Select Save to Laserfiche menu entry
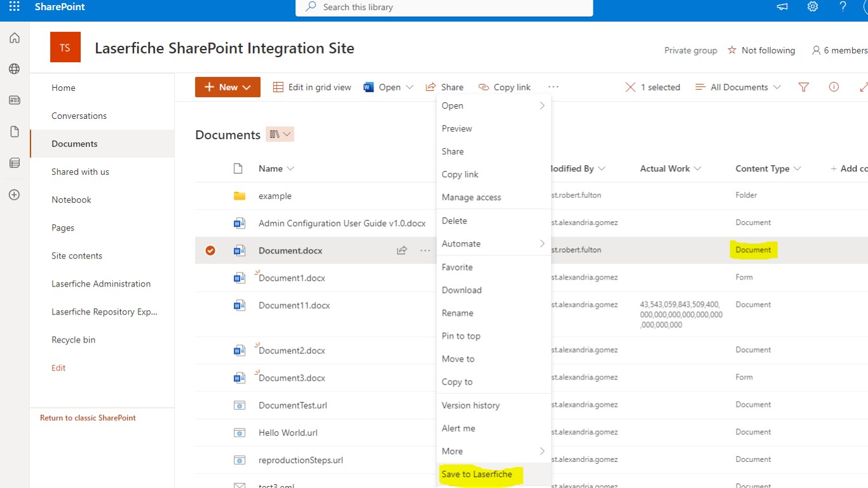The image size is (868, 488). [477, 474]
